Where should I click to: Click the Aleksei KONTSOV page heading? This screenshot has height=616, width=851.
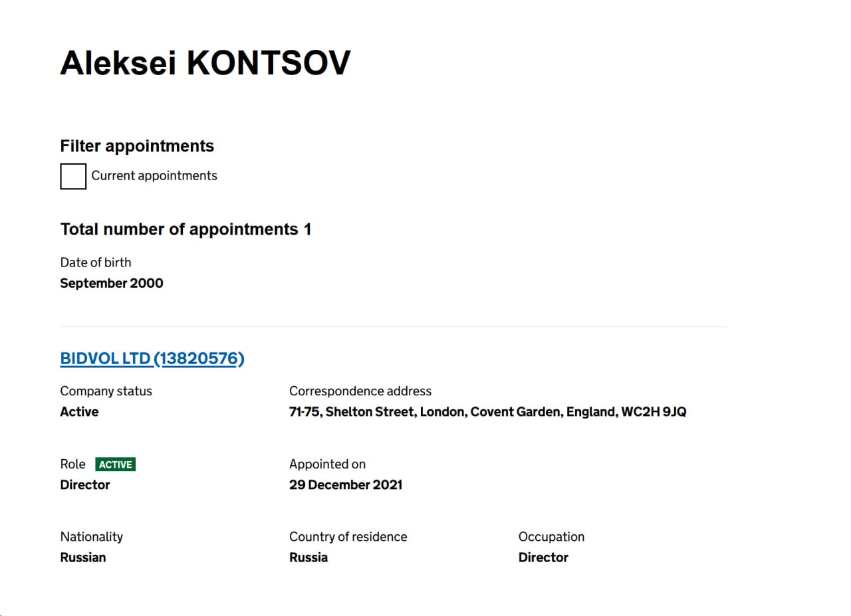[x=205, y=63]
